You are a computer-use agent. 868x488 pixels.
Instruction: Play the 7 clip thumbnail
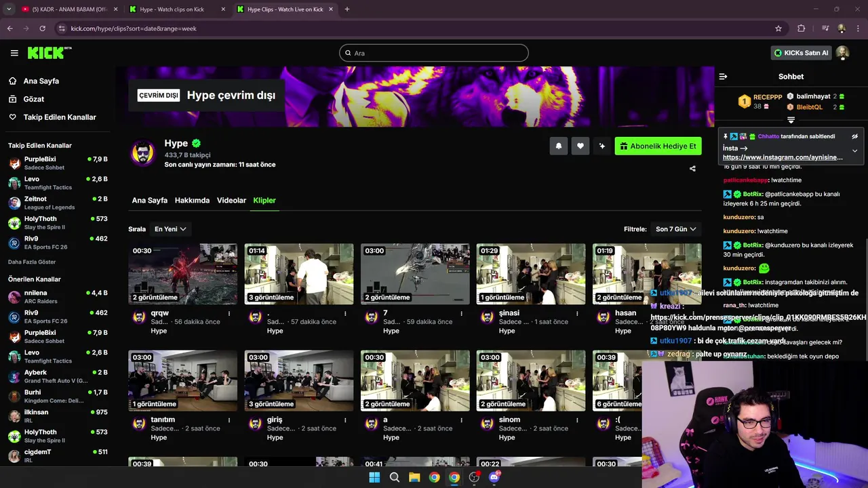click(415, 274)
